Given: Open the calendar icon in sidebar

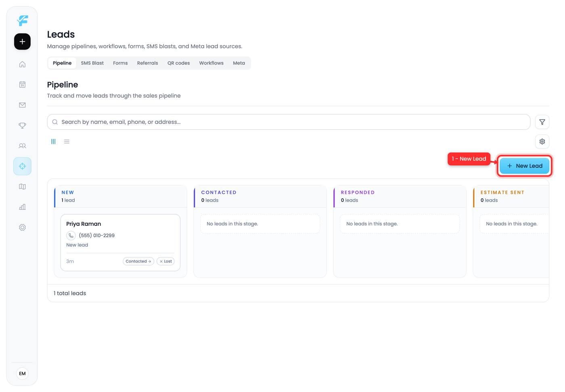Looking at the screenshot, I should [x=22, y=85].
